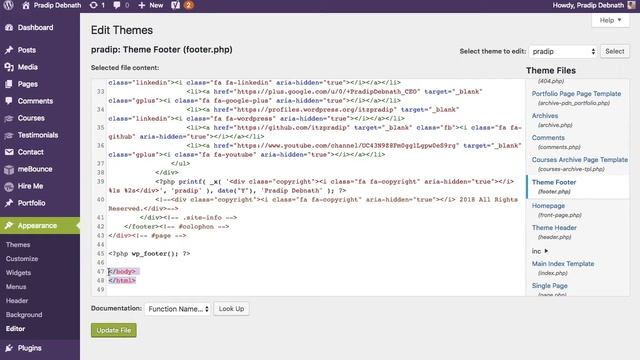Click the Update File button
Image resolution: width=640 pixels, height=360 pixels.
click(114, 330)
